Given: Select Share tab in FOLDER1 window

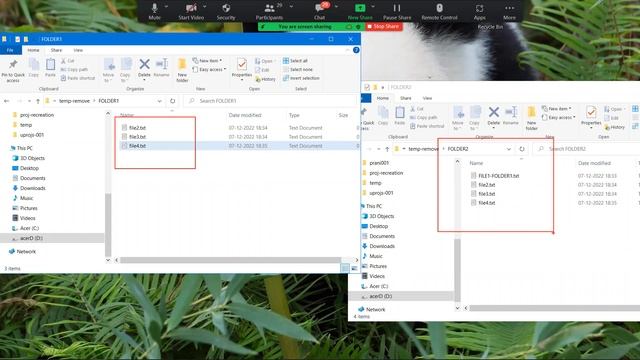Looking at the screenshot, I should 56,50.
